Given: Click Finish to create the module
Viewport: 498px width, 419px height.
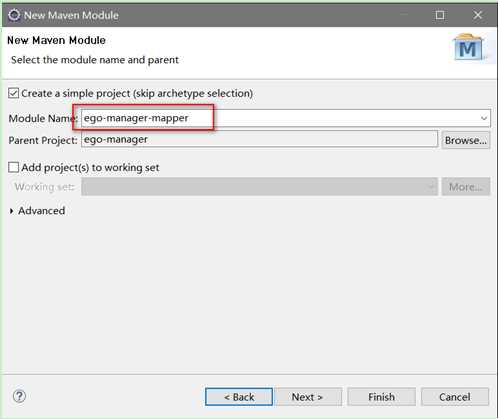Looking at the screenshot, I should (381, 397).
